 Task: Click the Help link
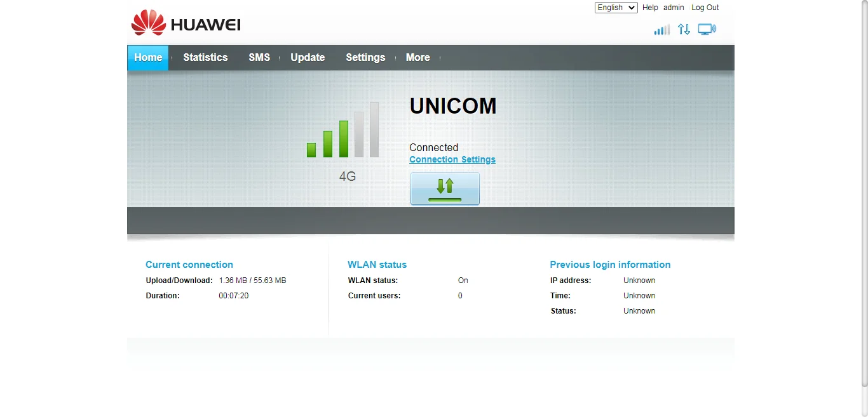point(650,8)
